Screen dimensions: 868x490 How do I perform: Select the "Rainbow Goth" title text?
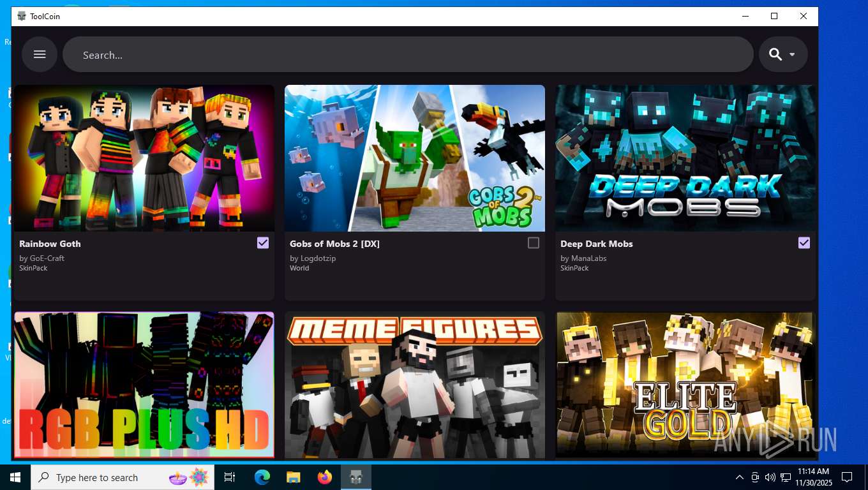tap(50, 244)
